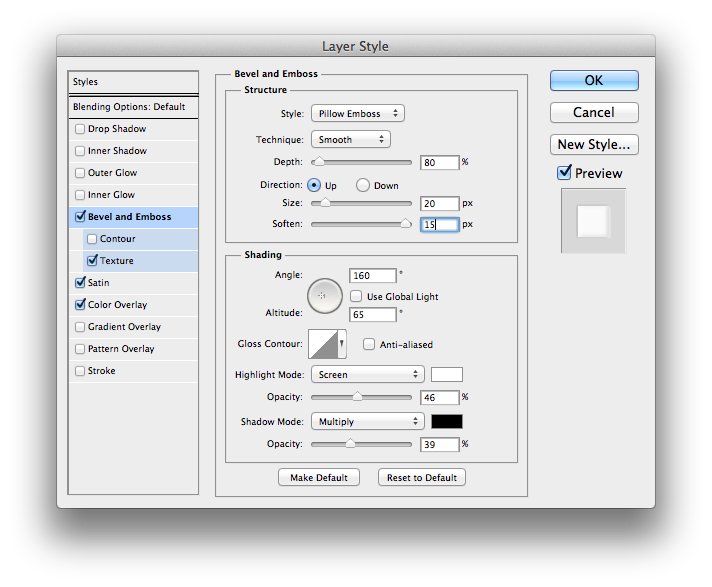Click the Size value field showing 20
712x587 pixels.
(x=440, y=203)
